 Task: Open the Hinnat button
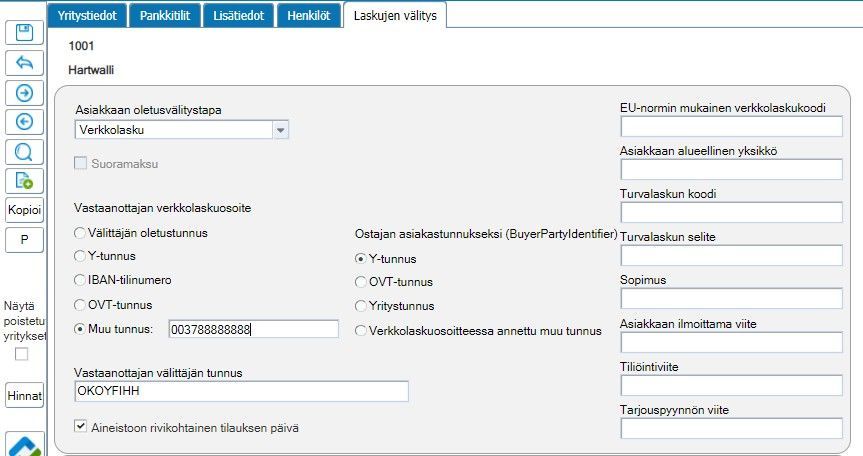coord(24,396)
